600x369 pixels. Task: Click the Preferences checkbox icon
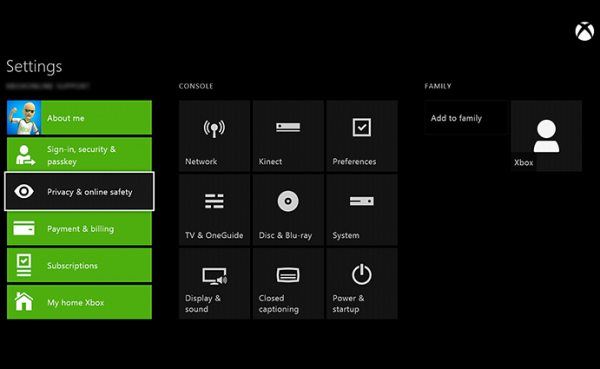(362, 127)
